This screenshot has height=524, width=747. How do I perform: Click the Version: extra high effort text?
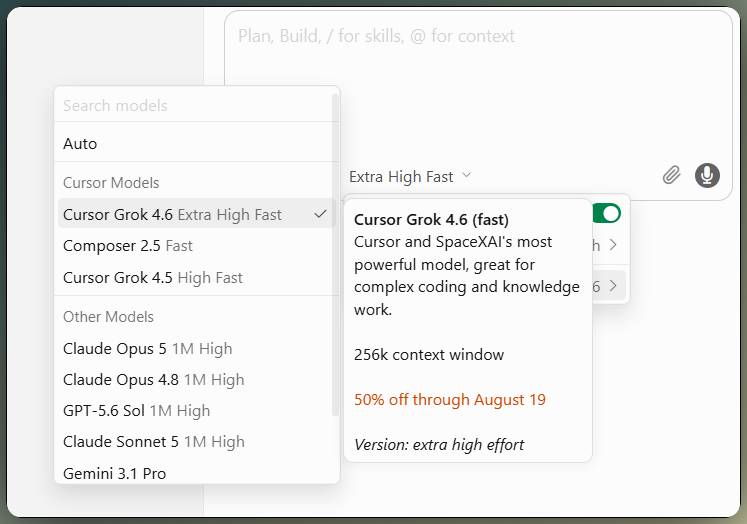point(439,444)
